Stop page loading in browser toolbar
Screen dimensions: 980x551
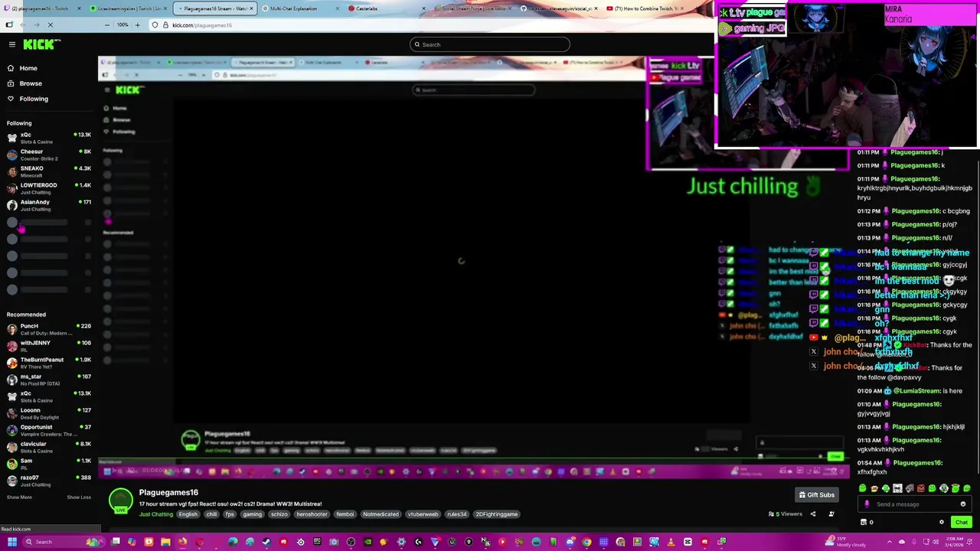tap(51, 24)
